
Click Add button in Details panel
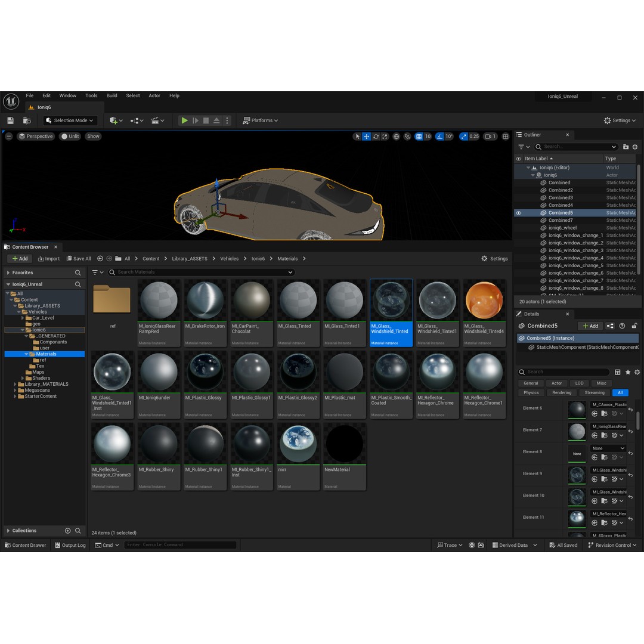pyautogui.click(x=590, y=326)
